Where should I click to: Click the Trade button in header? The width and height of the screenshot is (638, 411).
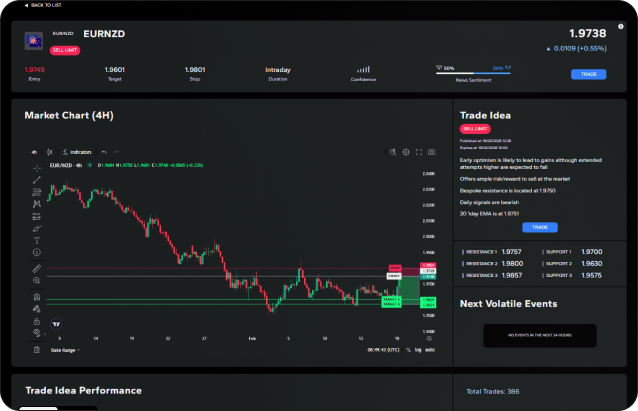(588, 74)
